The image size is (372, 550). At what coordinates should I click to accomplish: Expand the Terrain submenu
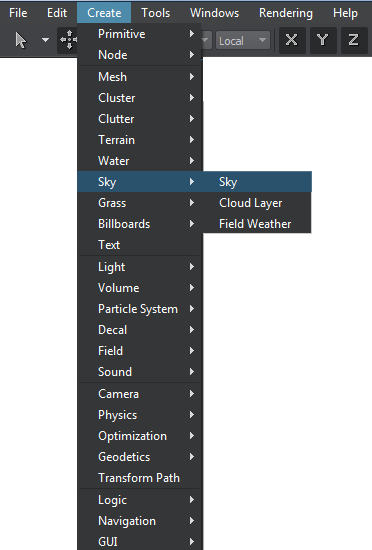140,140
